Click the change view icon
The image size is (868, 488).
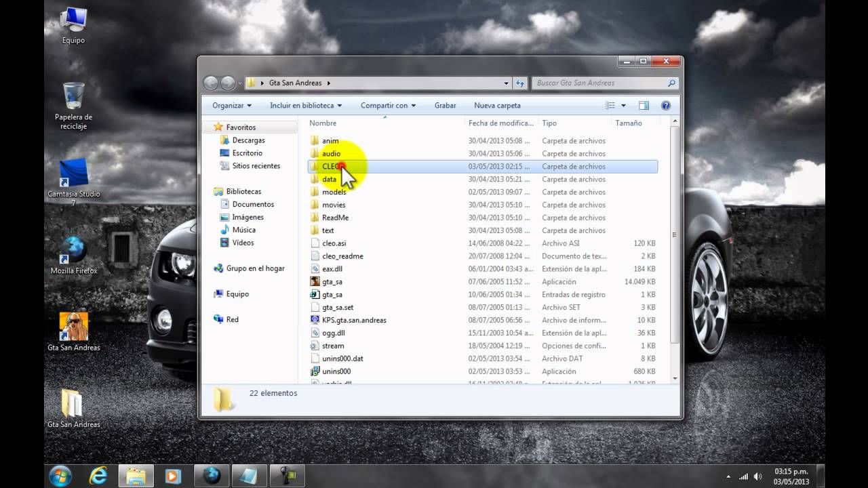point(610,105)
